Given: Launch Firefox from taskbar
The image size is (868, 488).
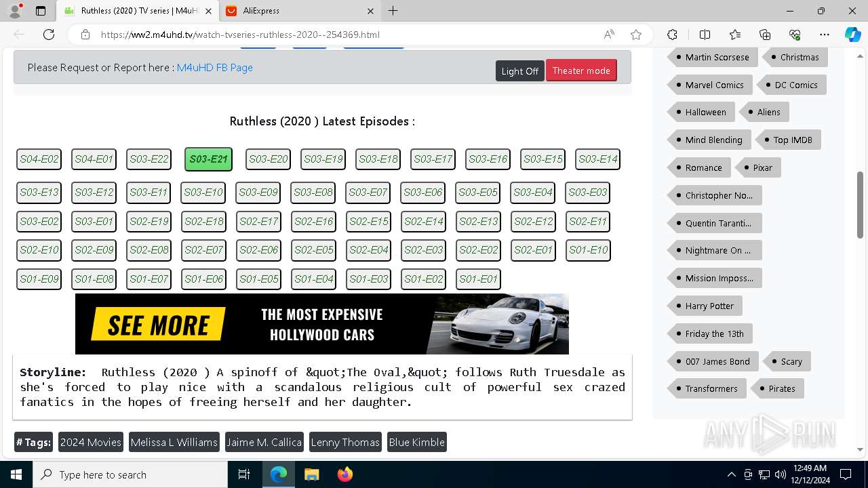Looking at the screenshot, I should (x=345, y=474).
